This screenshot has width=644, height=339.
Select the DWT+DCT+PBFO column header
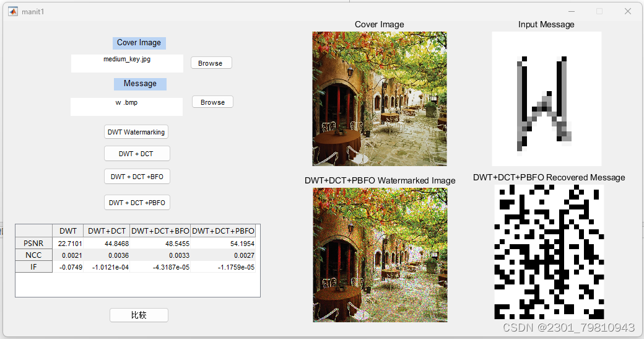click(223, 231)
